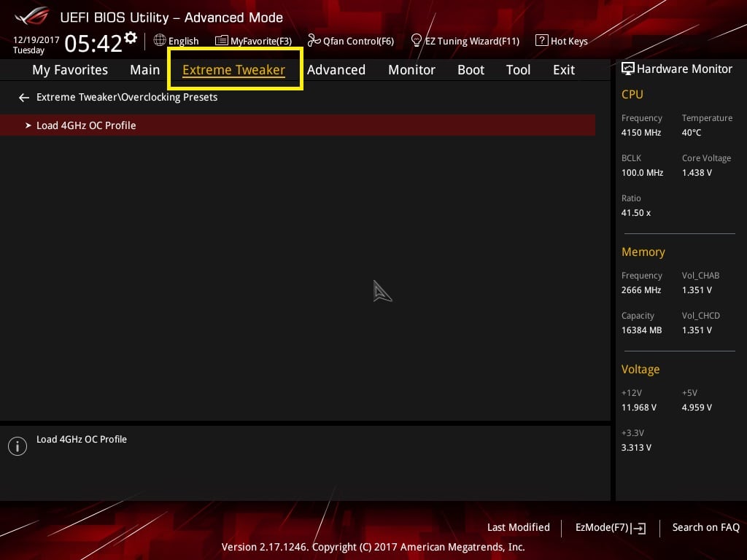747x560 pixels.
Task: Click the memory capacity 16384 MB
Action: tap(642, 330)
